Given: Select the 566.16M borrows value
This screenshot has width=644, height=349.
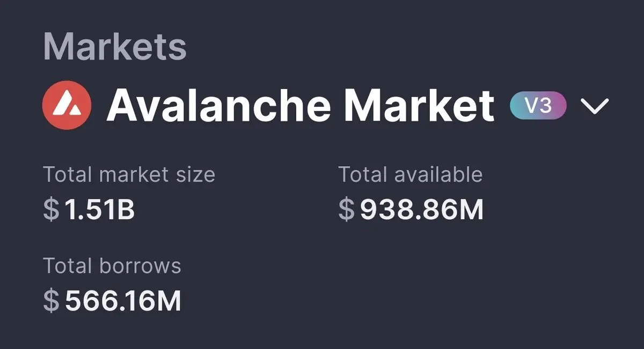Looking at the screenshot, I should click(123, 302).
